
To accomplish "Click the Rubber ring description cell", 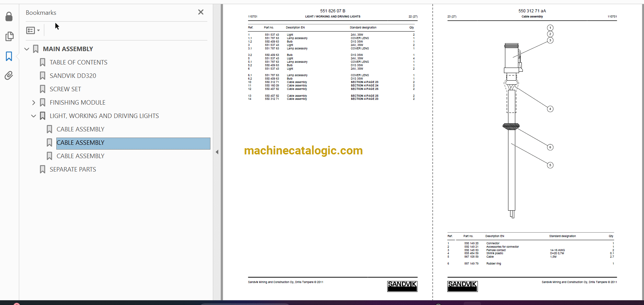I will pyautogui.click(x=494, y=264).
